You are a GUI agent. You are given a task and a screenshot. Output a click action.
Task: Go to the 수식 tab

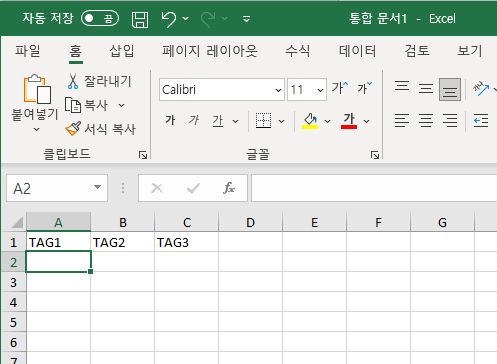[x=297, y=51]
